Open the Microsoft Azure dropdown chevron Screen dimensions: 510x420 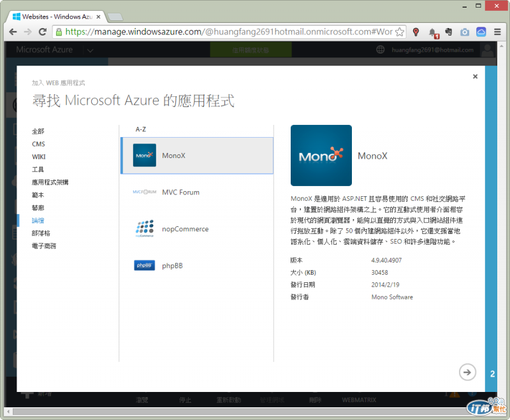coord(91,50)
